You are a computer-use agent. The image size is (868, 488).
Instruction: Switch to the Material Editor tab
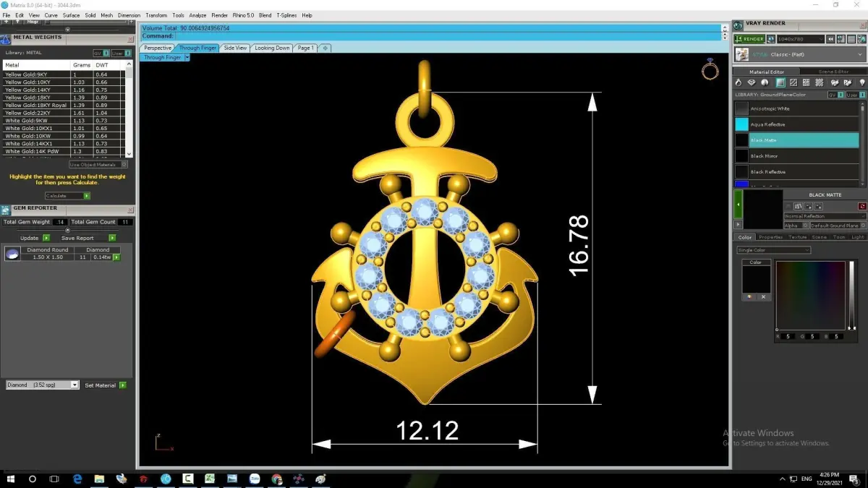click(767, 72)
